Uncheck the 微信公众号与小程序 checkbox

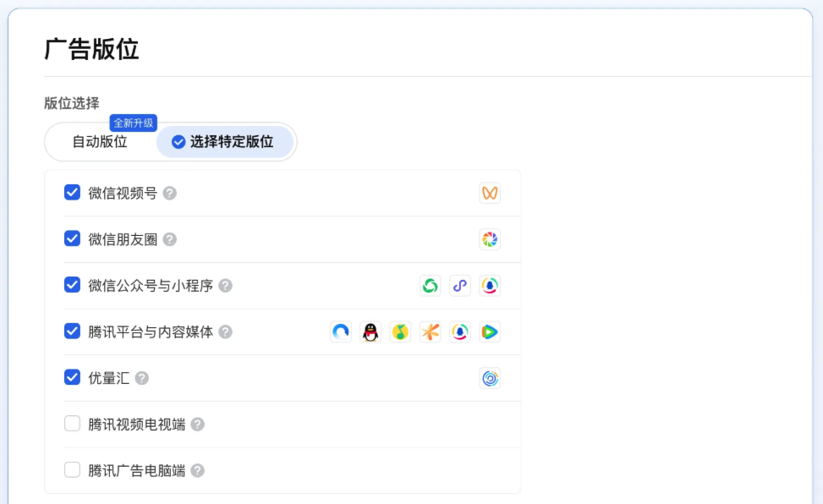click(73, 285)
